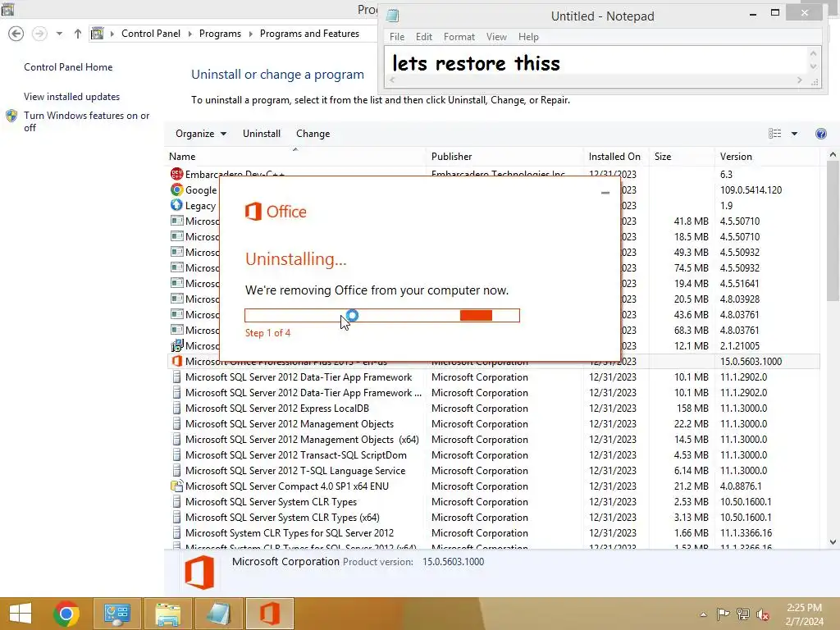Open the Windows Start button
840x630 pixels.
pos(21,614)
